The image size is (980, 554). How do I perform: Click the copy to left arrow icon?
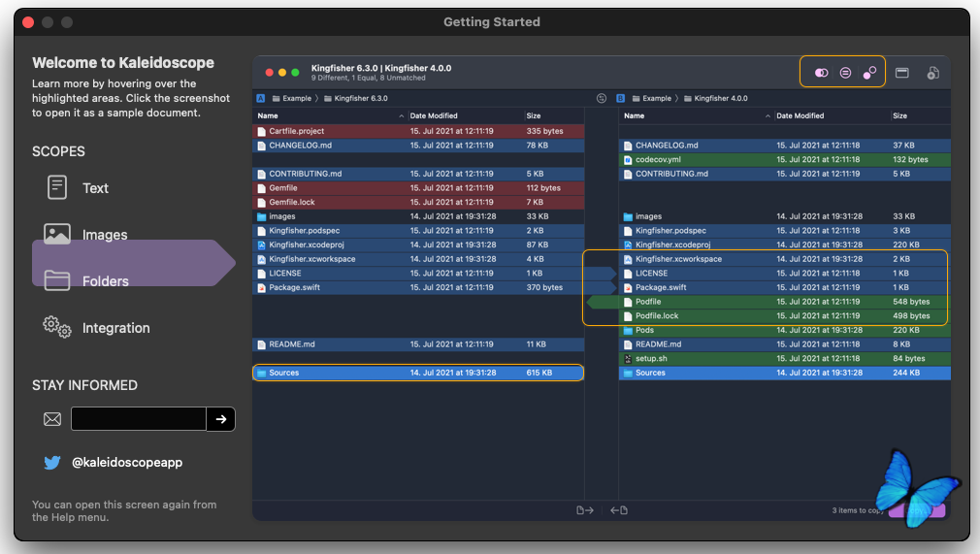(x=618, y=510)
